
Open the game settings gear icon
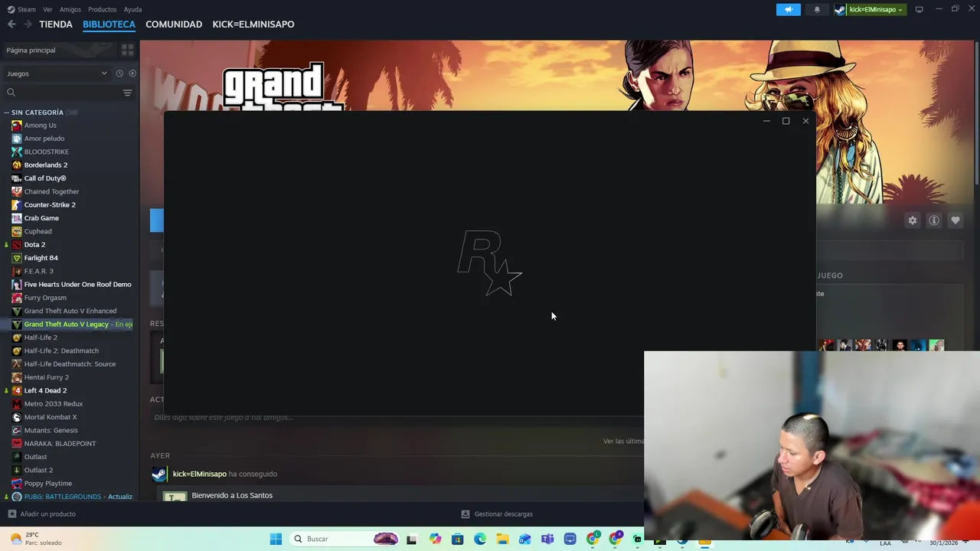point(912,220)
